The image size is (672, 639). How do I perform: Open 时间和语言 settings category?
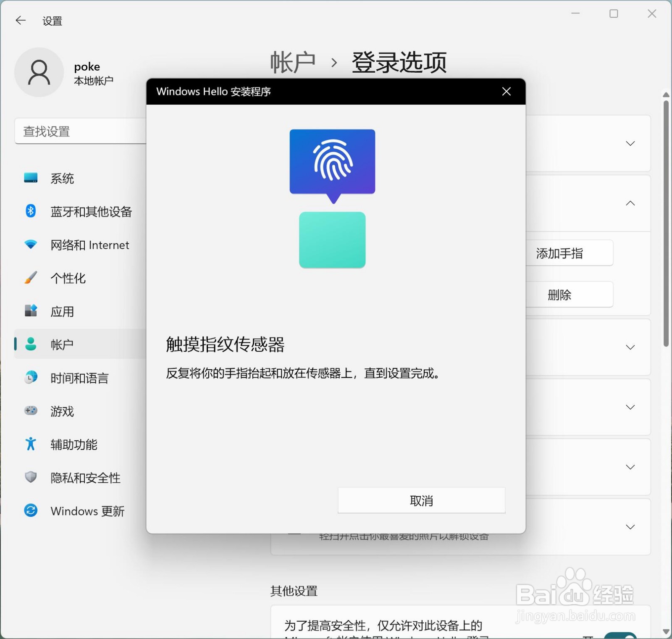point(80,378)
